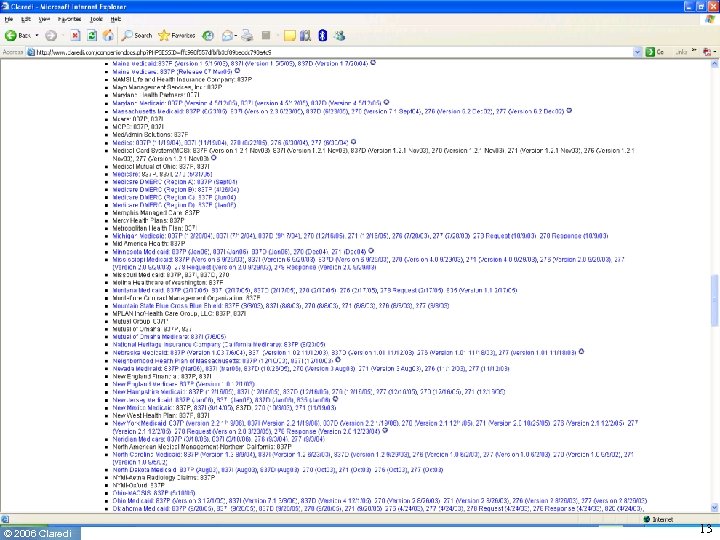Follow the Nevada Medicaid link
The width and height of the screenshot is (720, 540).
click(x=311, y=368)
